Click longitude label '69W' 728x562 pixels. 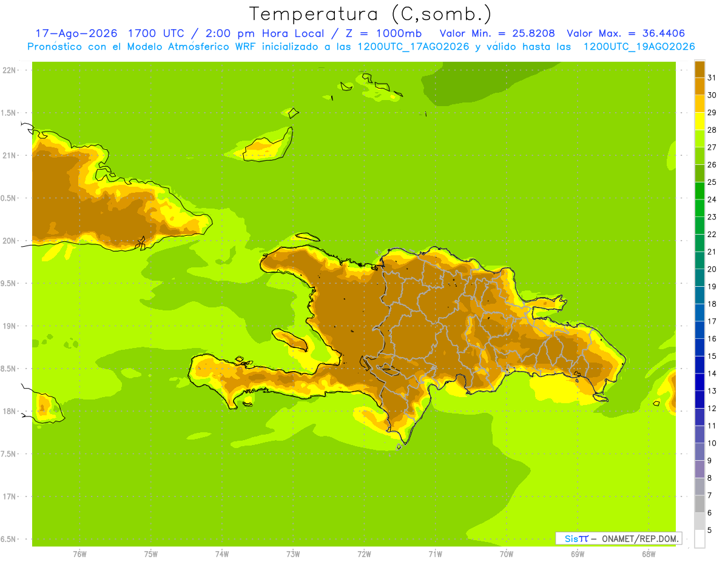[578, 554]
